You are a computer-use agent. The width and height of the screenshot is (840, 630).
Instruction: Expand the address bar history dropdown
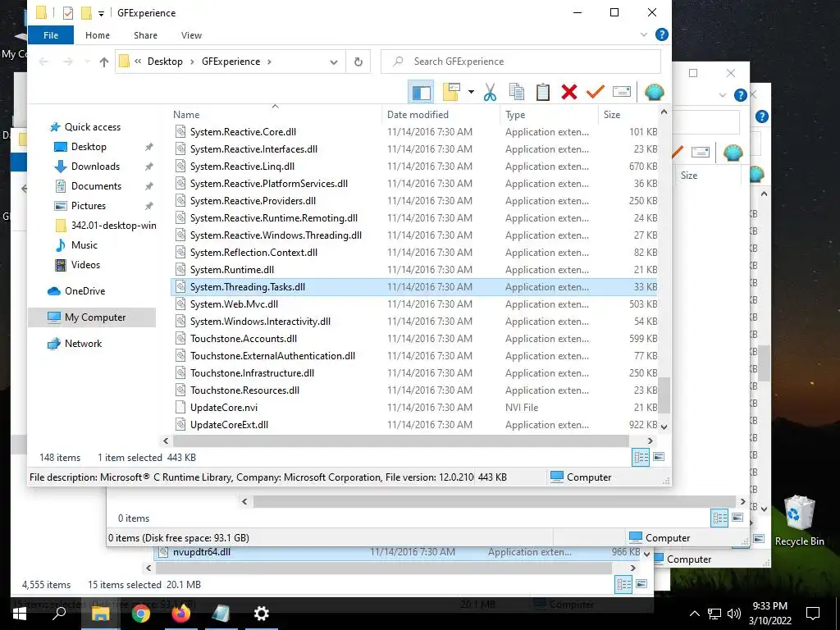tap(334, 62)
